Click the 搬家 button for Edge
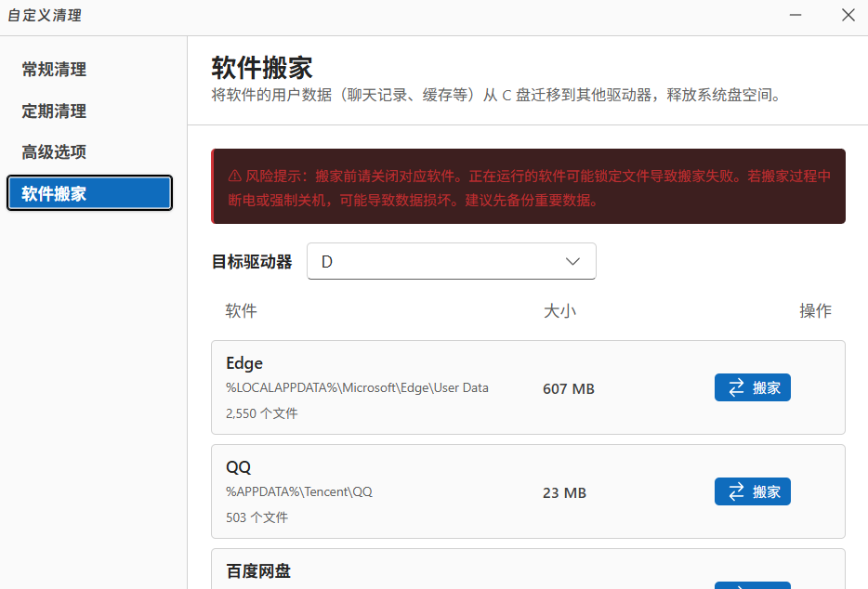This screenshot has height=589, width=868. pyautogui.click(x=753, y=387)
